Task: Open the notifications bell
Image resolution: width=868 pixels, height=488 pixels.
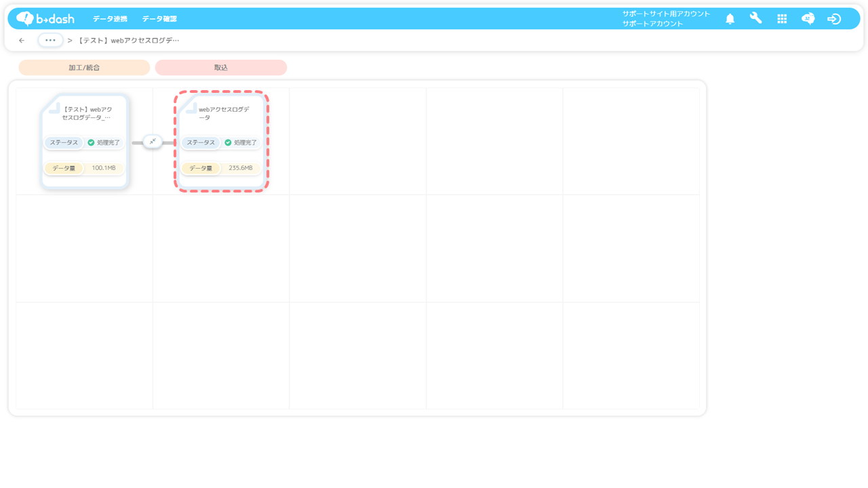Action: (730, 19)
